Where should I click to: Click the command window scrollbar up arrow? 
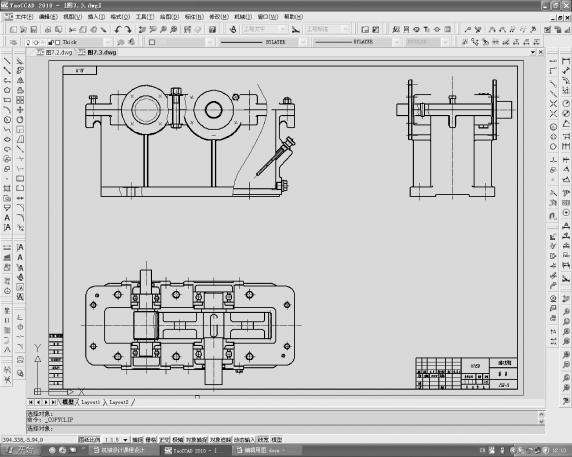(541, 414)
